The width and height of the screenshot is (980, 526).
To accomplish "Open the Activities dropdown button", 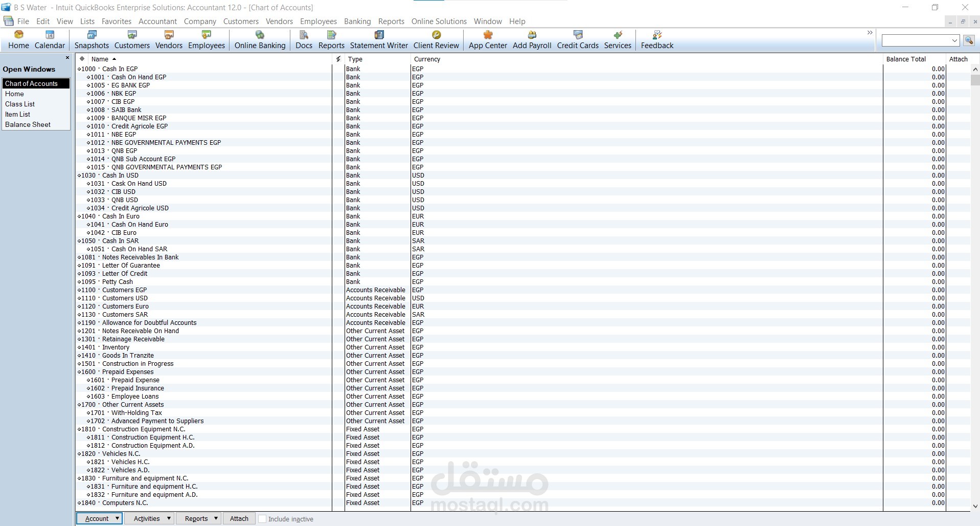I will [149, 518].
